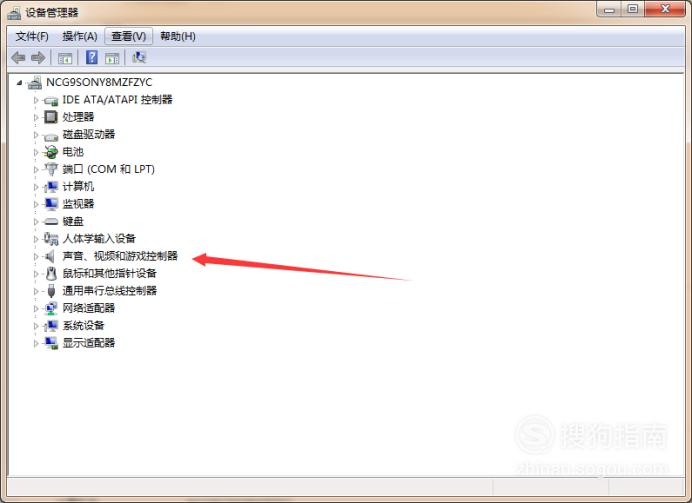
Task: Click the properties pane toolbar icon
Action: coord(112,58)
